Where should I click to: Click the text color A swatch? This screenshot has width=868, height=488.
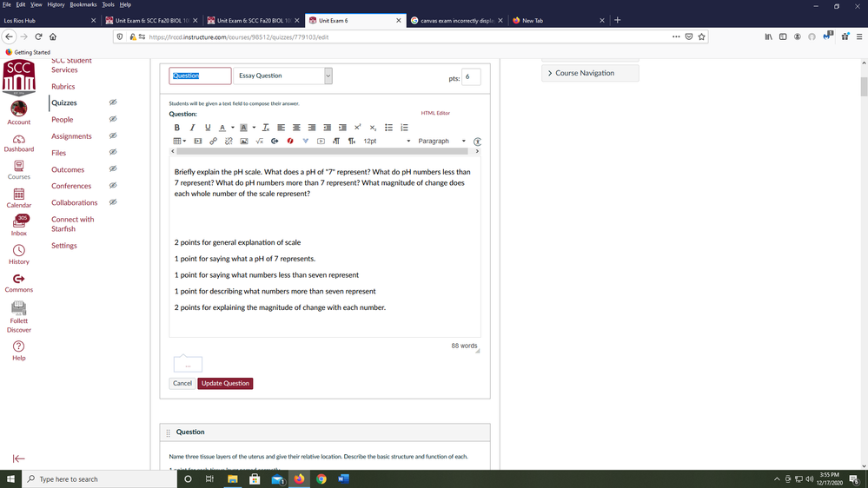222,128
